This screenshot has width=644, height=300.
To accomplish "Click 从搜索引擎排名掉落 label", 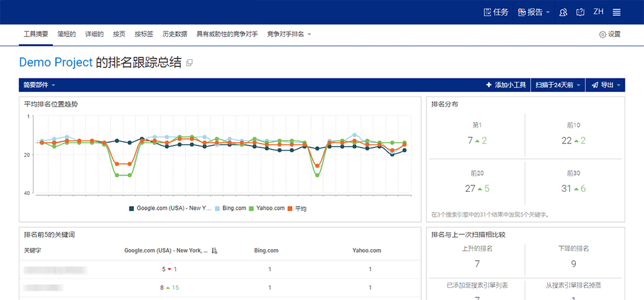I will pyautogui.click(x=574, y=285).
